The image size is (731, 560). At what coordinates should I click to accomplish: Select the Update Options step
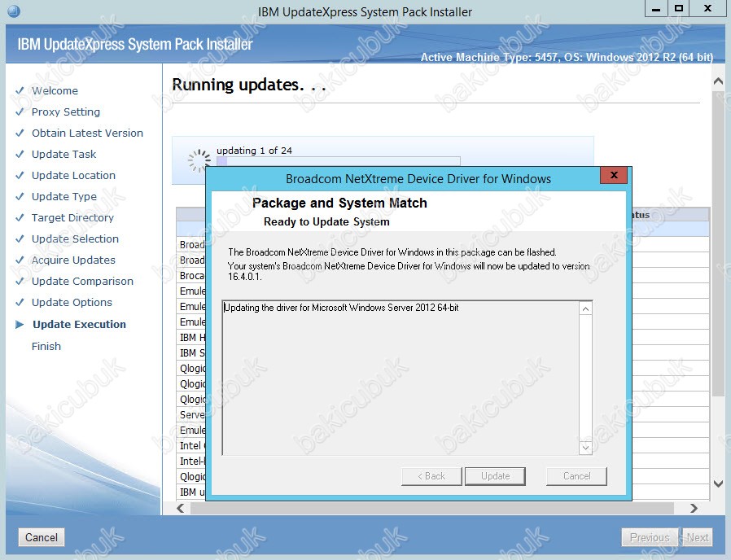pos(72,302)
